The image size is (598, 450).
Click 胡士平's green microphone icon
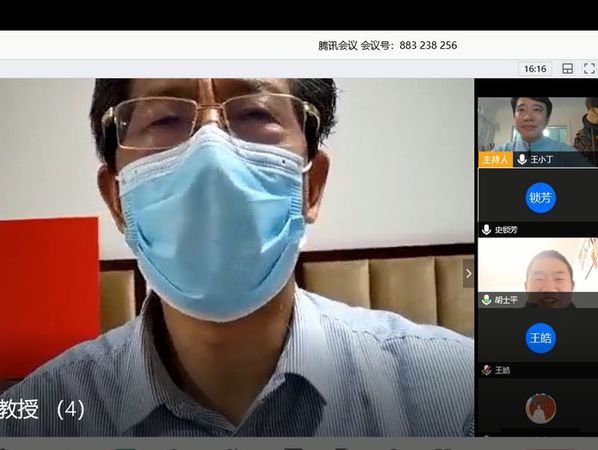pyautogui.click(x=486, y=300)
